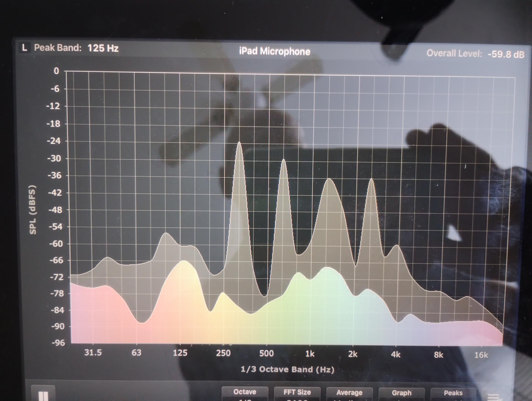Open the menu lines icon beside Peaks
Image resolution: width=532 pixels, height=401 pixels.
tap(494, 397)
